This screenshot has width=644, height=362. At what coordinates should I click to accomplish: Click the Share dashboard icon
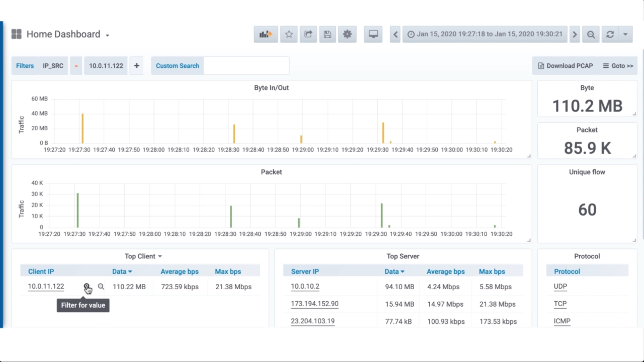(308, 34)
